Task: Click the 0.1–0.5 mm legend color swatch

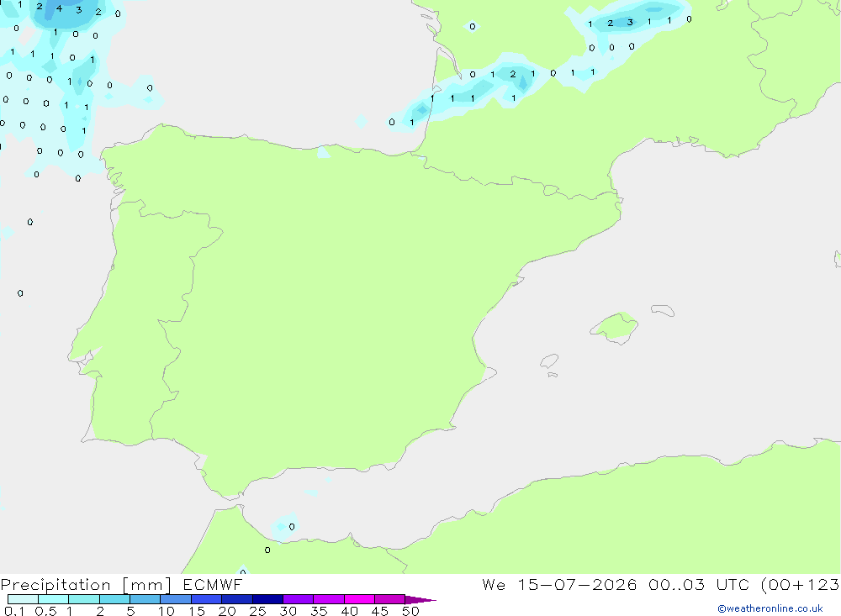Action: tap(23, 599)
